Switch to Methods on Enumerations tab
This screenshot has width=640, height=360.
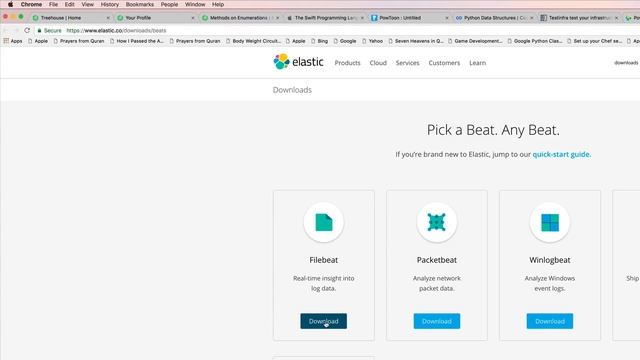tap(239, 18)
